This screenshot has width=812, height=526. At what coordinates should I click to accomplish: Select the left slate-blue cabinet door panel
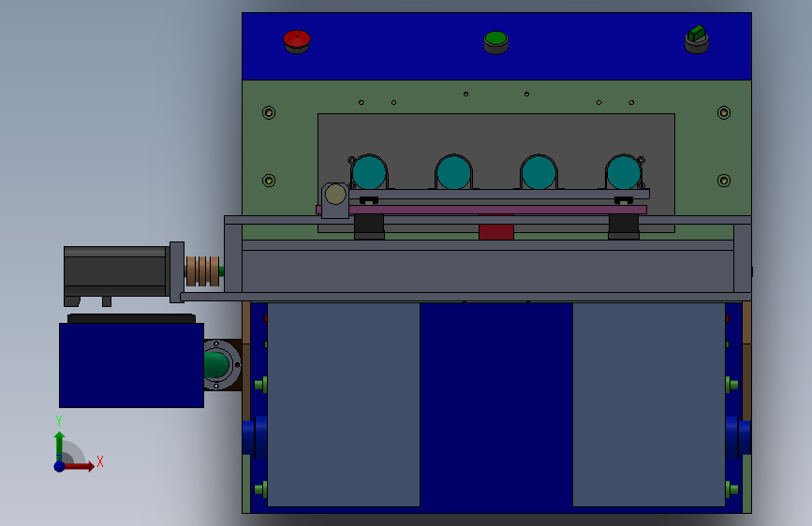tap(344, 405)
